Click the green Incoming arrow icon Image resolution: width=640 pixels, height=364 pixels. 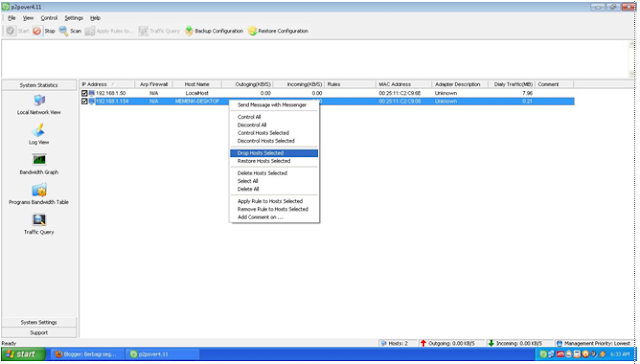[491, 344]
